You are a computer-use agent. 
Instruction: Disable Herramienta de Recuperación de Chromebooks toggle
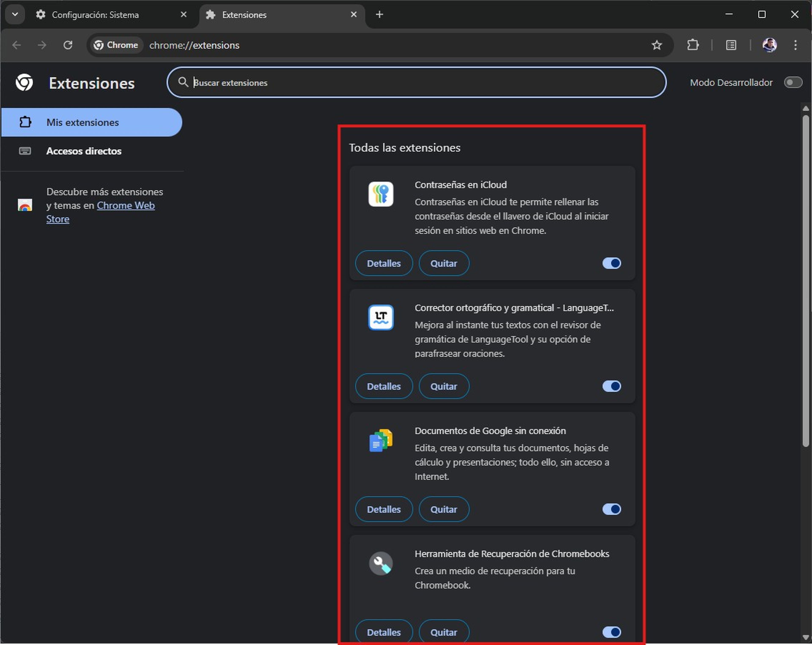(611, 632)
